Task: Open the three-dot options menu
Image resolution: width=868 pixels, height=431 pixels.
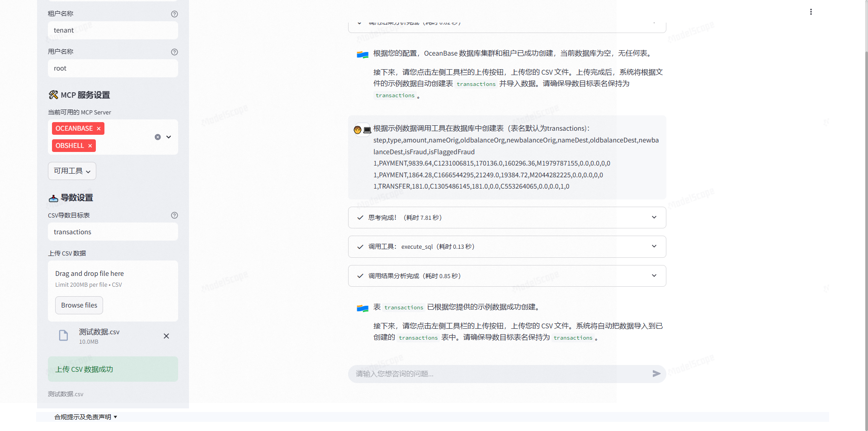Action: pyautogui.click(x=811, y=12)
